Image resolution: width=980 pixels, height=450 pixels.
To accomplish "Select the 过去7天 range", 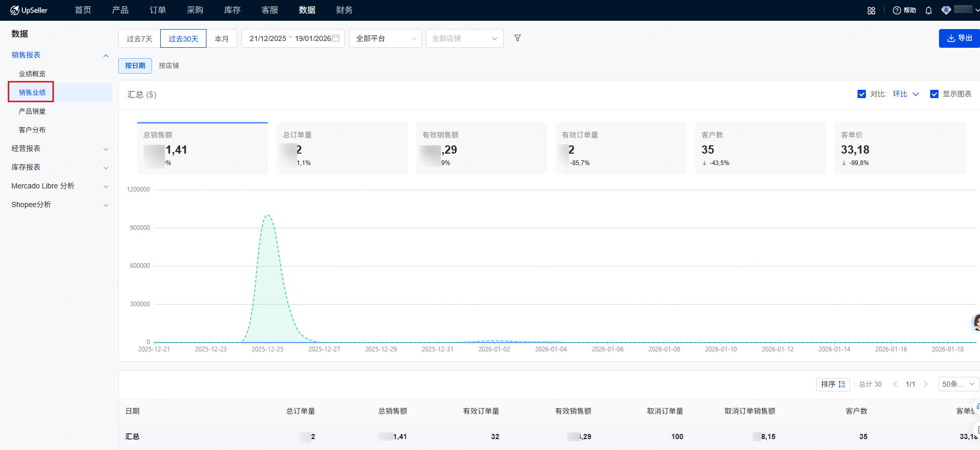I will pos(140,38).
